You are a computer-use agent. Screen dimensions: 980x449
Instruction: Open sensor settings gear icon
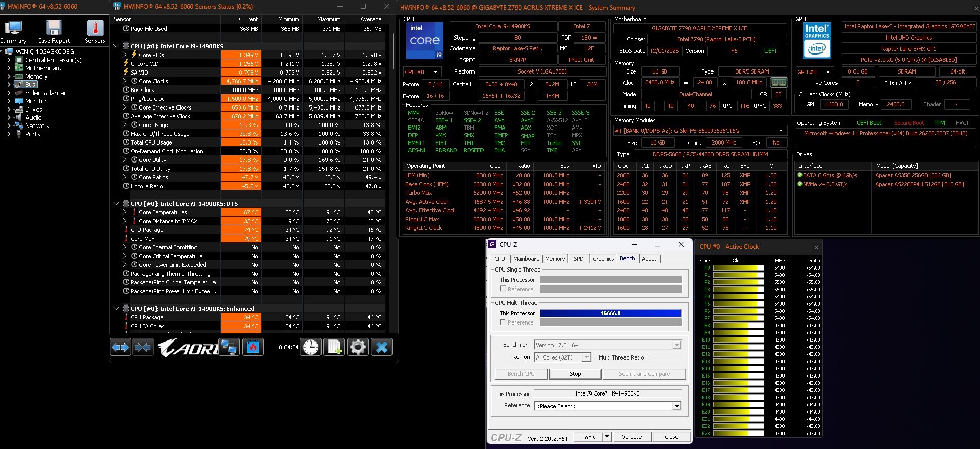358,347
